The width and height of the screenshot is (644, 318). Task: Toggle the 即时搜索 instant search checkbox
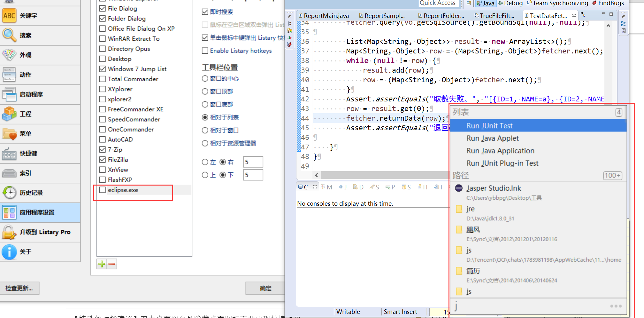tap(205, 12)
